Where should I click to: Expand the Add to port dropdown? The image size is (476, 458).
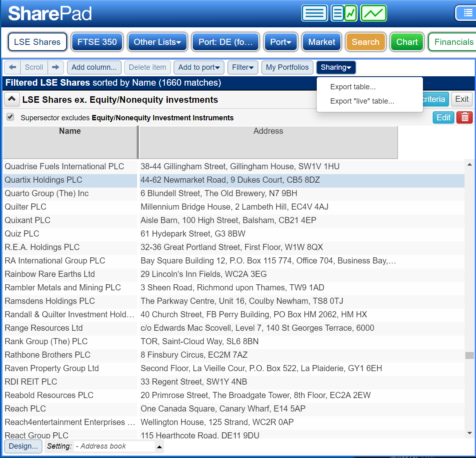tap(199, 67)
